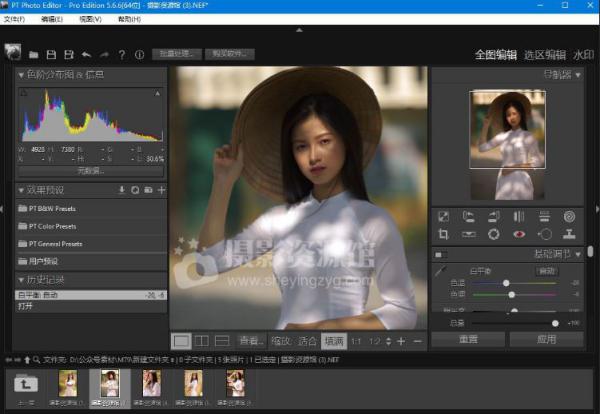Click the 应用 apply button
The image size is (600, 414).
(546, 339)
